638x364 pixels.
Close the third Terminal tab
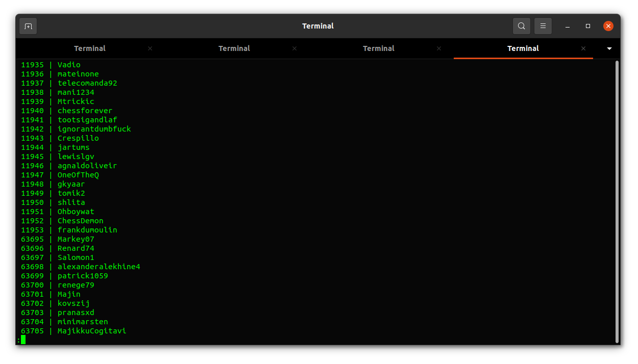439,48
